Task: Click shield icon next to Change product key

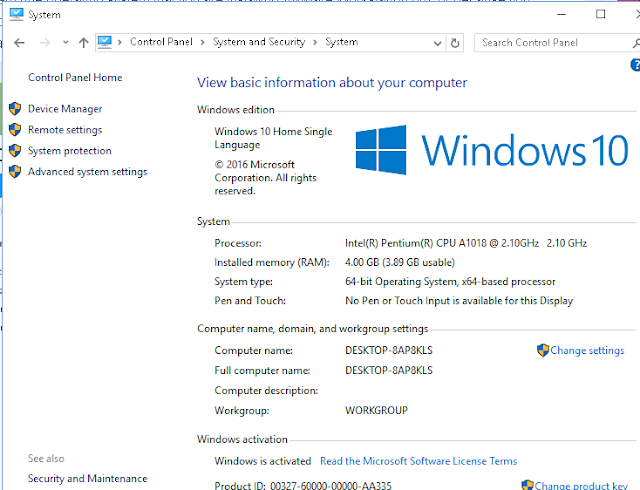Action: pyautogui.click(x=528, y=485)
